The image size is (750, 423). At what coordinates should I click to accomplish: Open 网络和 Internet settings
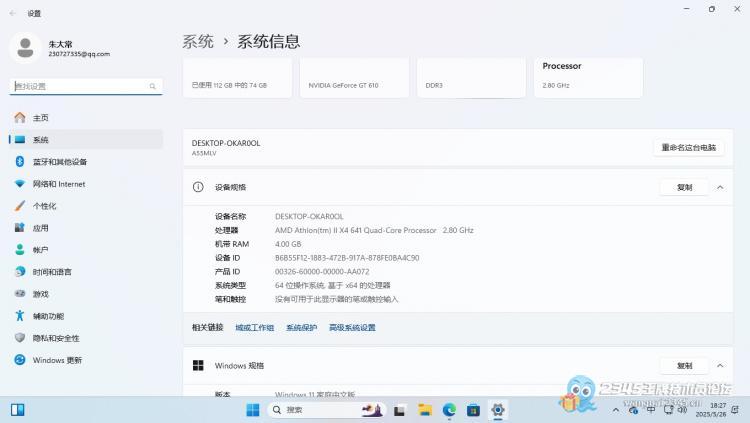coord(86,184)
